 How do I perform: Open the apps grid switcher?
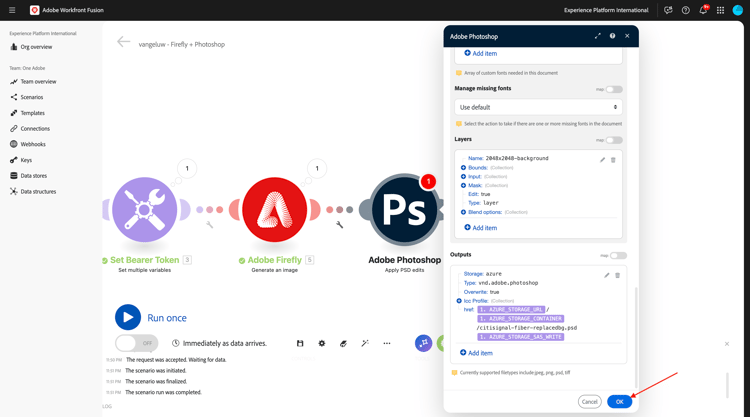(x=720, y=10)
